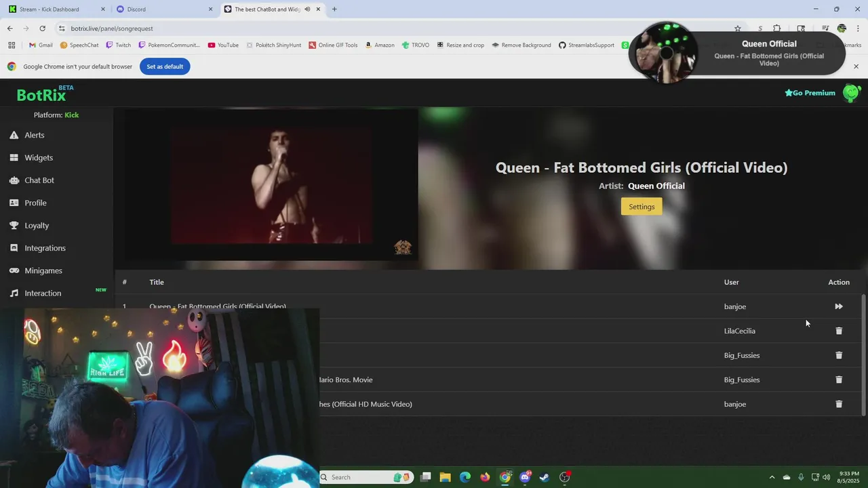Delete the first Big_Fussies queued song
The width and height of the screenshot is (868, 488).
coord(839,355)
